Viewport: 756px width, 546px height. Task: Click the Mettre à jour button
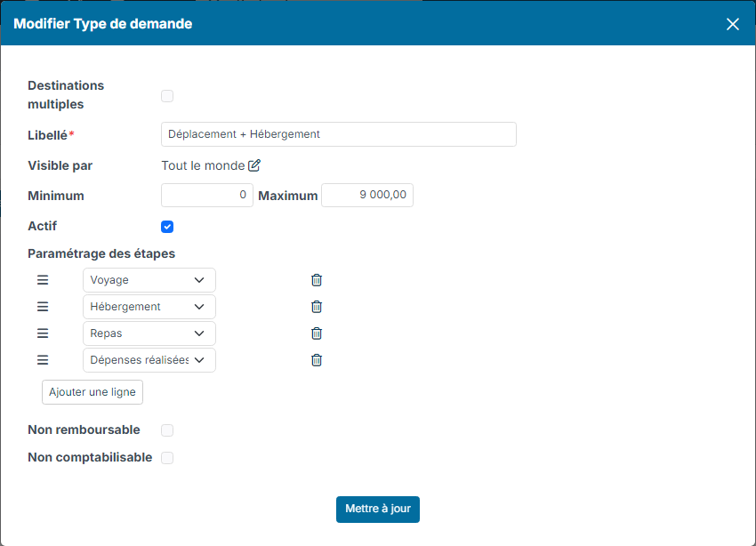[378, 509]
